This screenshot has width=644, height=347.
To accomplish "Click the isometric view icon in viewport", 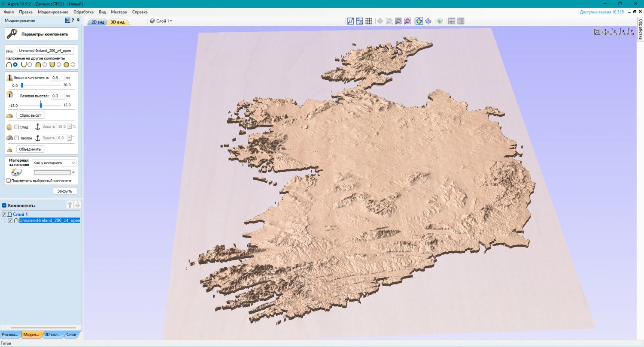I will (x=606, y=31).
